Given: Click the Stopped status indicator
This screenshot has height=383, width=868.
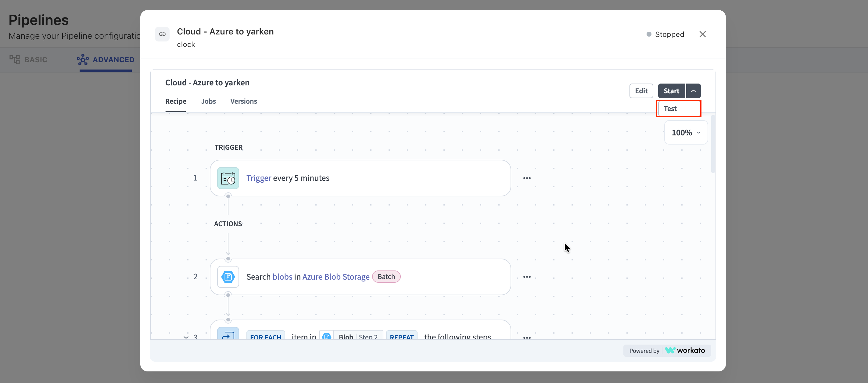Looking at the screenshot, I should [x=665, y=34].
